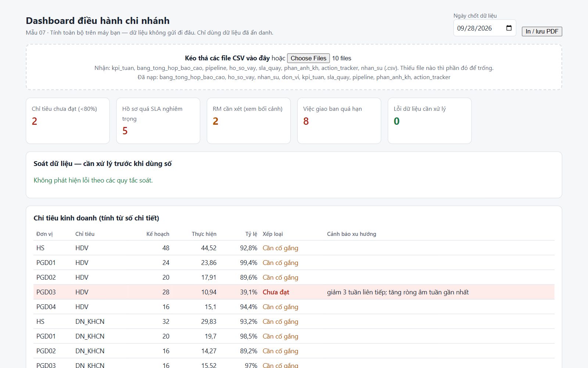Select the Lỗi dữ liệu cần xử lý card
588x368 pixels.
coord(429,121)
